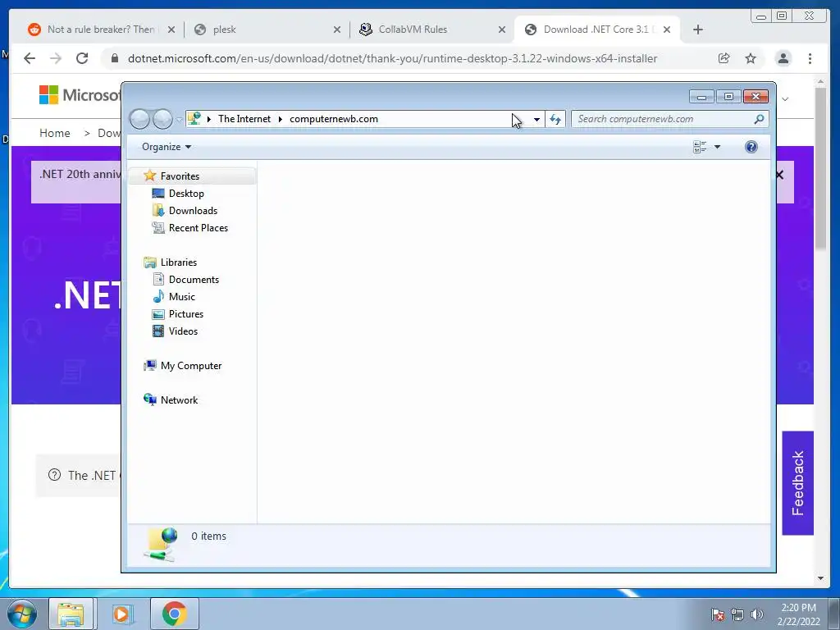This screenshot has width=840, height=630.
Task: Dismiss the .NET anniversary banner
Action: [780, 176]
